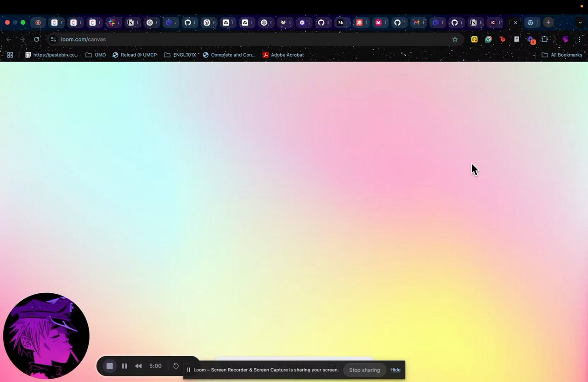The width and height of the screenshot is (588, 382).
Task: Switch to the Chrome-icon tab
Action: pos(531,23)
